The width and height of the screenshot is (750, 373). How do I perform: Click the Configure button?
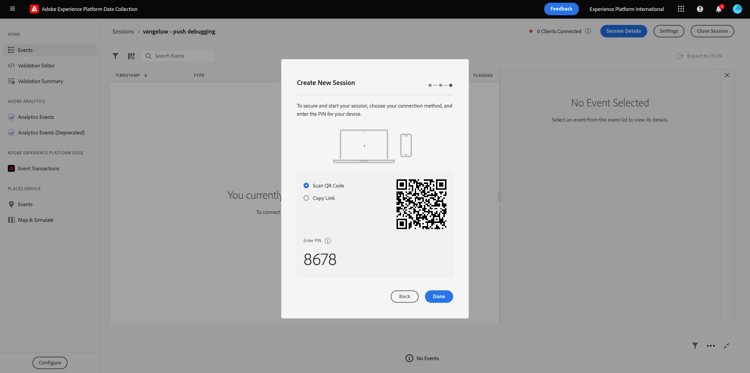[50, 362]
